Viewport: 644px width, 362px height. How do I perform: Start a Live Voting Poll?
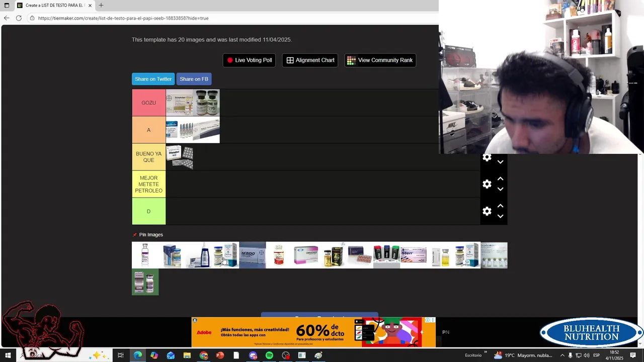[x=249, y=60]
